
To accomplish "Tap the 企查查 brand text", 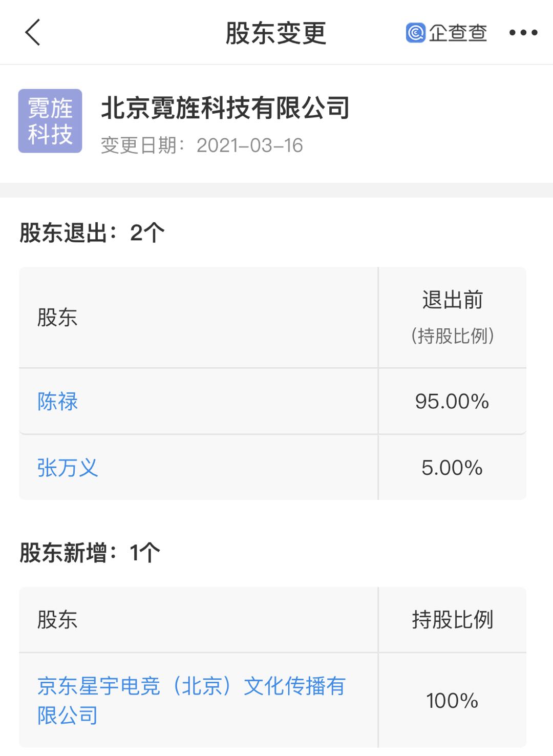I will coord(458,33).
